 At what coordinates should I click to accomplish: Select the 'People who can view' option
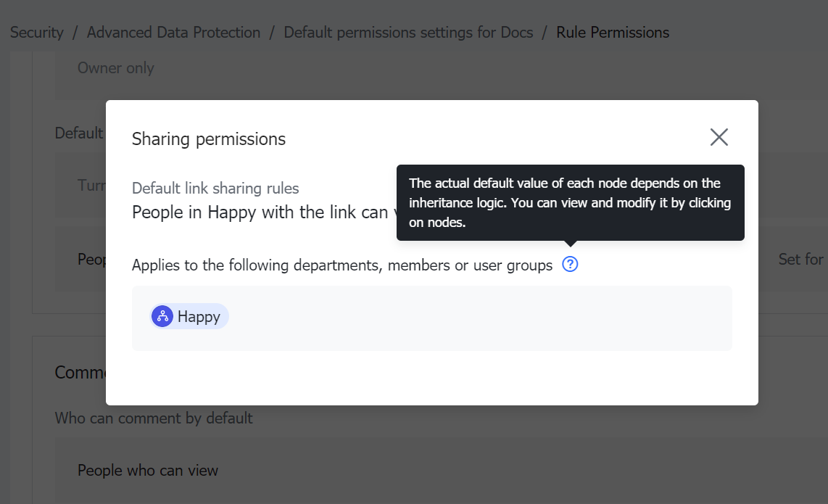click(147, 470)
